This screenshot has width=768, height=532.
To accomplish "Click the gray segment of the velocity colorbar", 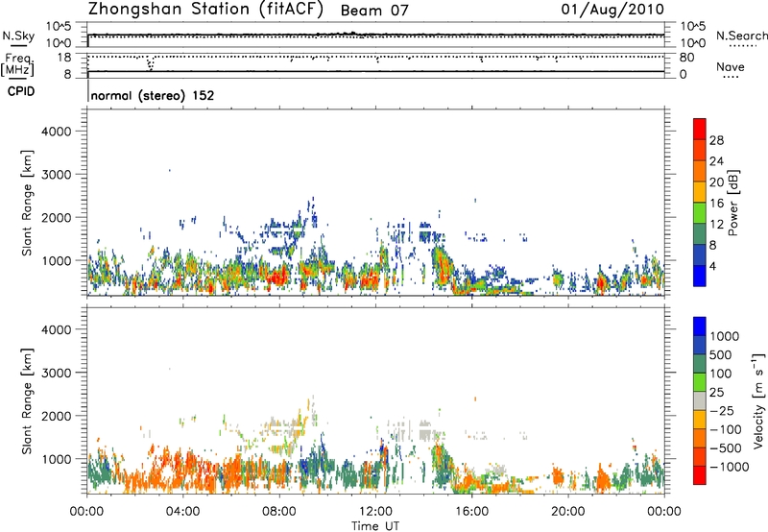I will [700, 401].
